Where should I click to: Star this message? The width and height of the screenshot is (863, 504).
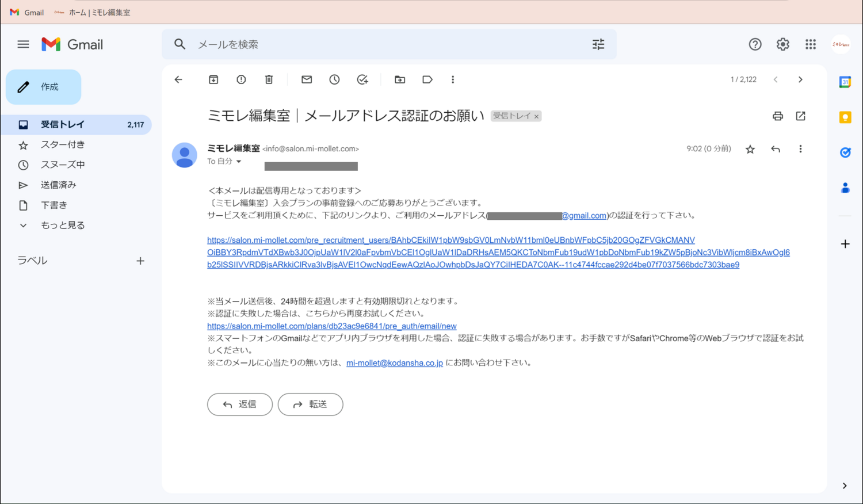[750, 149]
